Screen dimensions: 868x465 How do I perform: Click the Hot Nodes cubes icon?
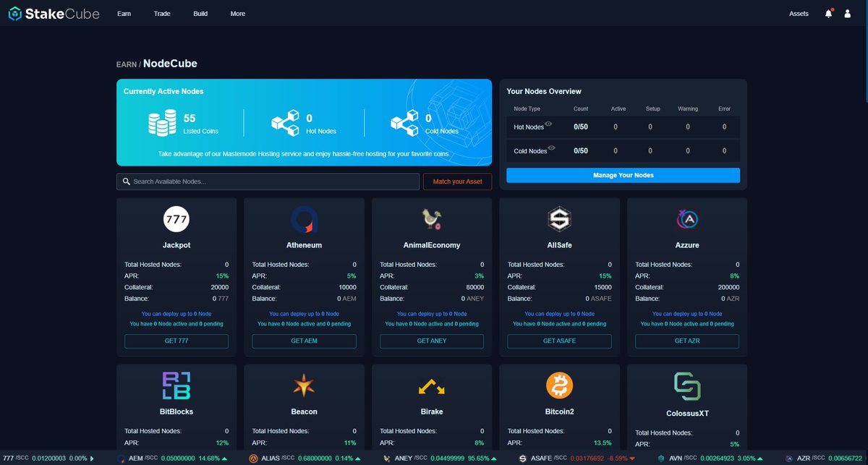tap(286, 123)
